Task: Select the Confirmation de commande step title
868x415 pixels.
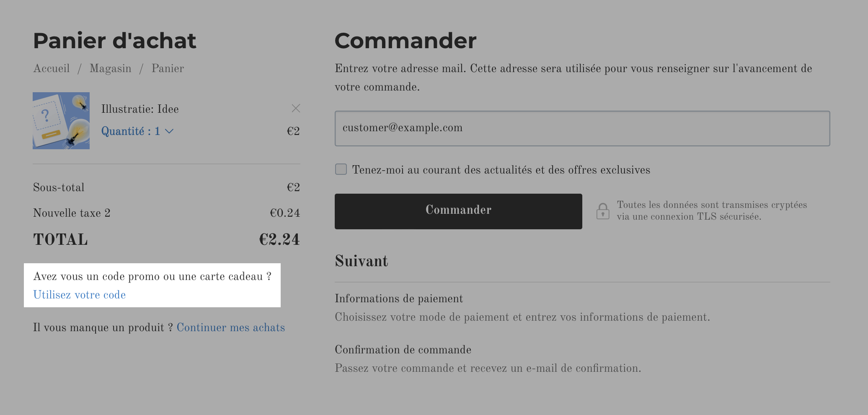Action: pos(403,350)
